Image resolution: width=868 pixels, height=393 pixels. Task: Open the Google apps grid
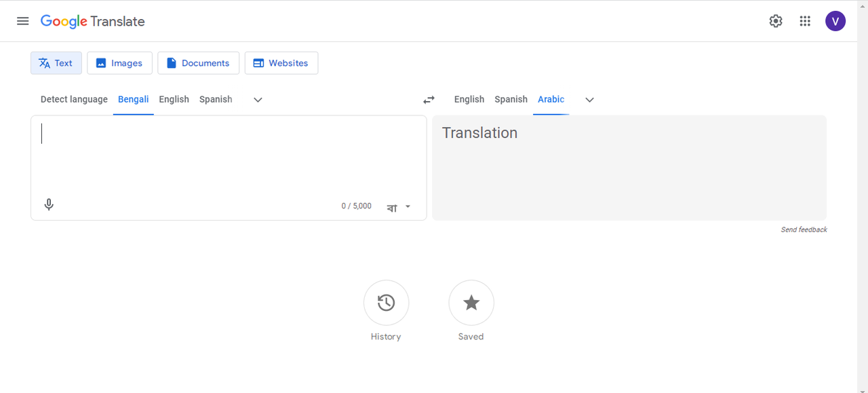coord(805,21)
